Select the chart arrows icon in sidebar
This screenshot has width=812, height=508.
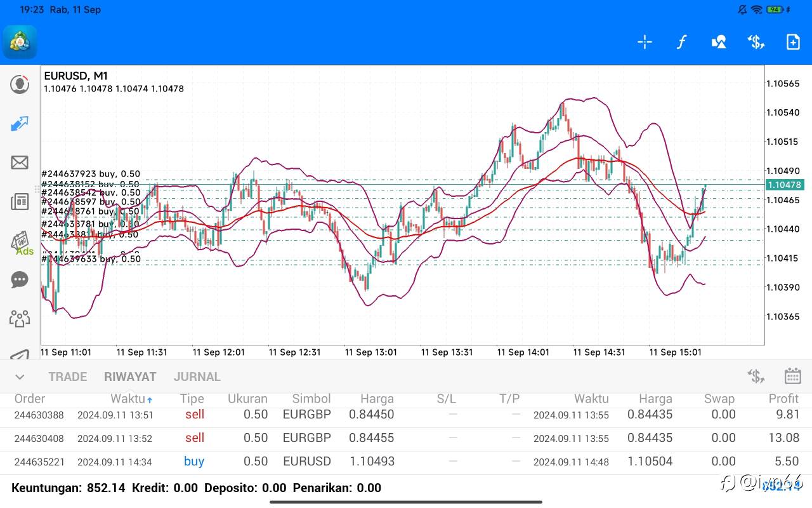pyautogui.click(x=20, y=123)
